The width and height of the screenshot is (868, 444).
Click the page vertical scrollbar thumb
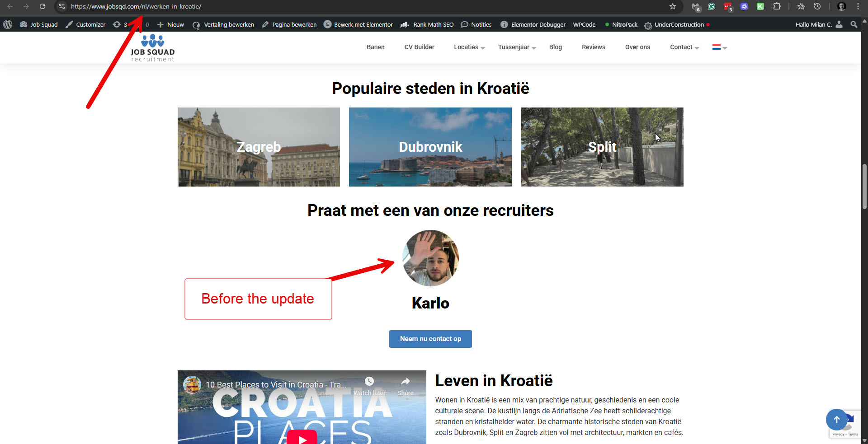(x=864, y=187)
